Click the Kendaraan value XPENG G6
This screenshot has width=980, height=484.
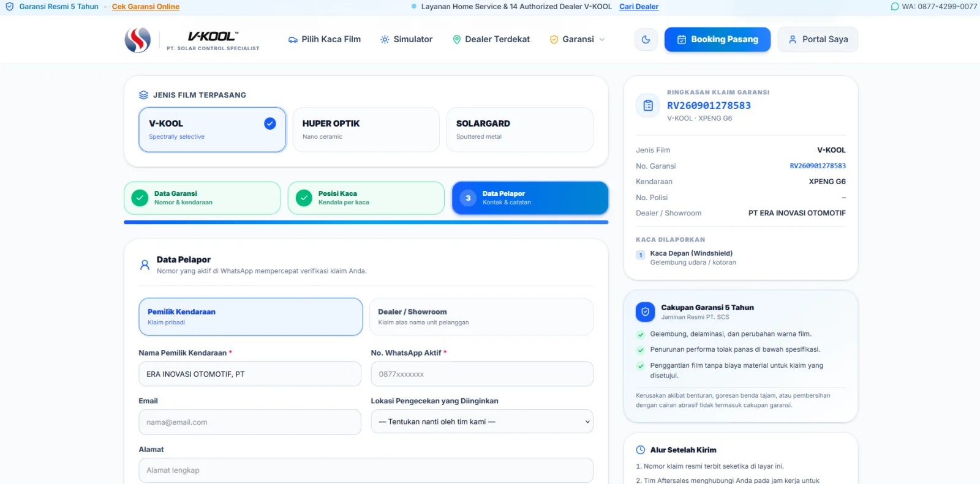(827, 182)
